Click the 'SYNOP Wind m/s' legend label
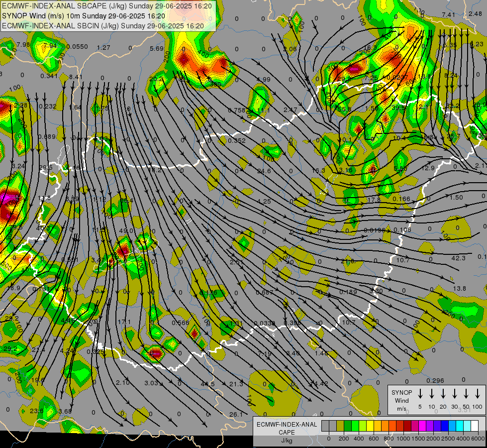487x448 pixels. 401,400
